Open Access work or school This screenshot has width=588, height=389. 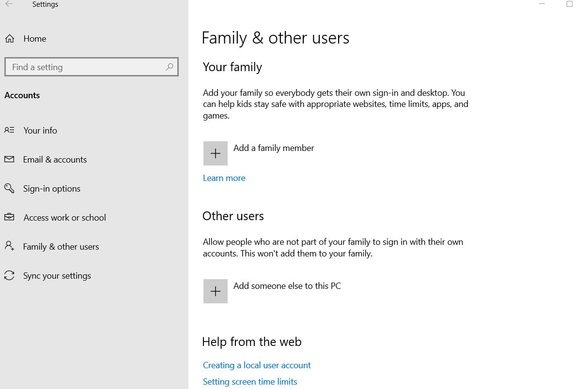[65, 218]
